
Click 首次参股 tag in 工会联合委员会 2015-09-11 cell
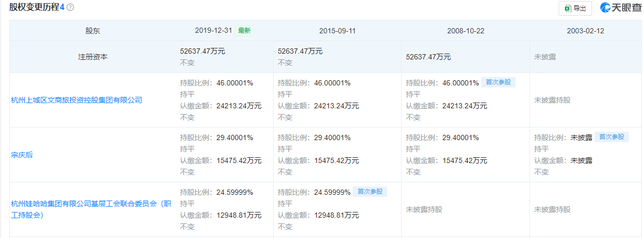point(370,192)
